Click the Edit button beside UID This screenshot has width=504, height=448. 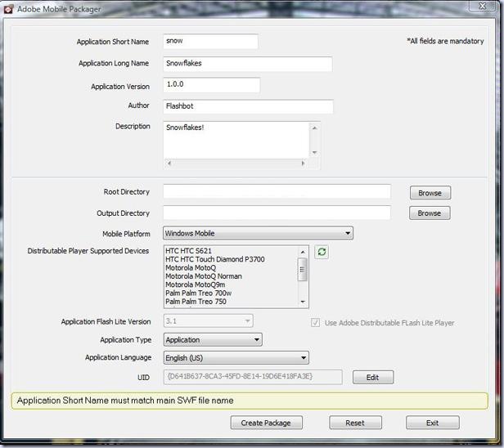373,377
